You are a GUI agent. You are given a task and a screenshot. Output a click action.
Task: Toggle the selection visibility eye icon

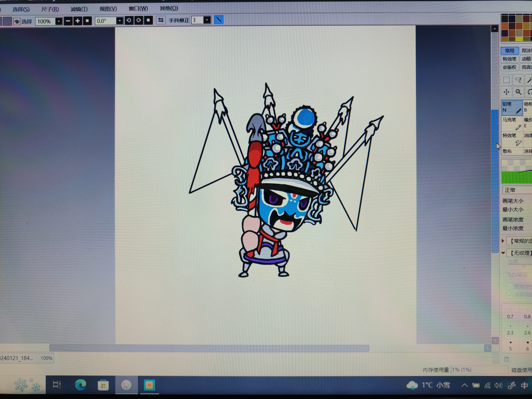click(x=17, y=22)
